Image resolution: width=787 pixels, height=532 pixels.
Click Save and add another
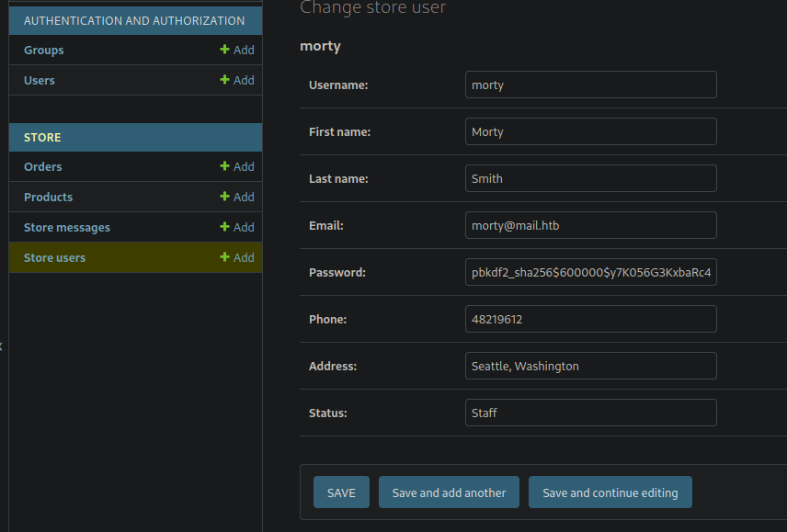[449, 492]
